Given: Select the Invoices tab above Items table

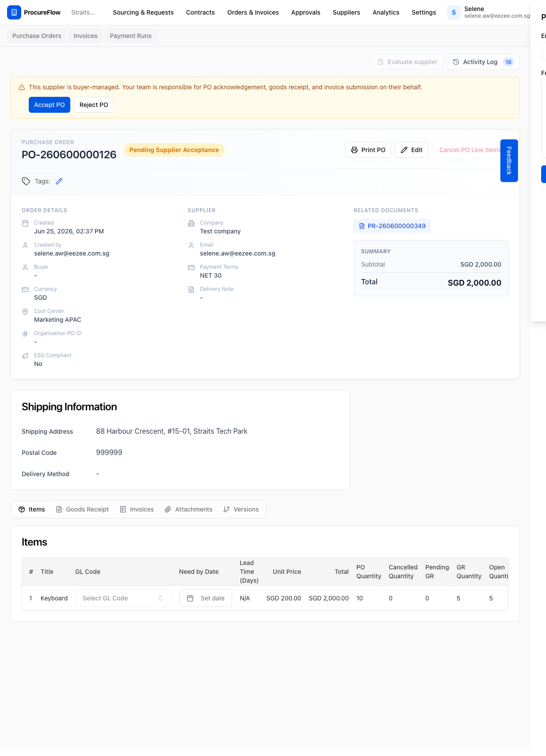Looking at the screenshot, I should [137, 509].
